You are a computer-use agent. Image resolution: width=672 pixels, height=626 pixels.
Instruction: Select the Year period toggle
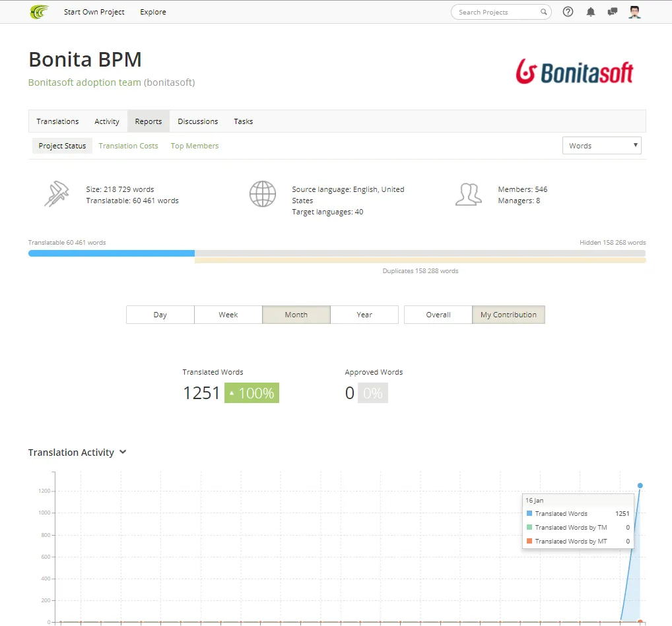tap(364, 315)
